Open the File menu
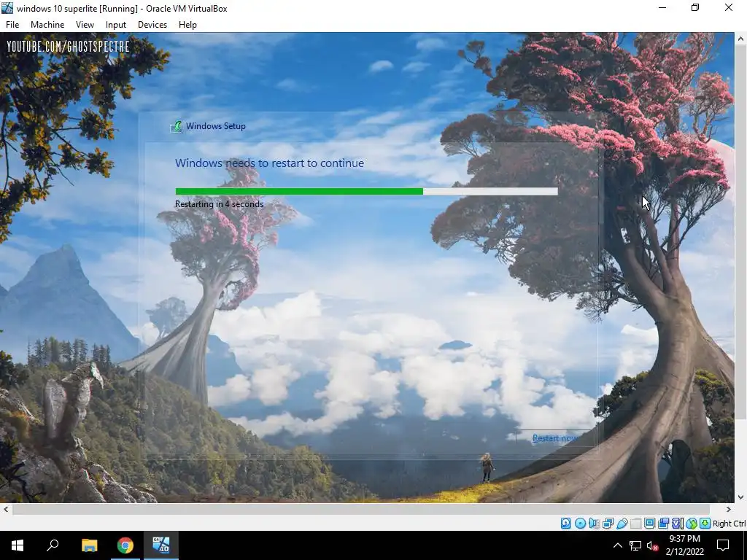747x560 pixels. pyautogui.click(x=12, y=25)
